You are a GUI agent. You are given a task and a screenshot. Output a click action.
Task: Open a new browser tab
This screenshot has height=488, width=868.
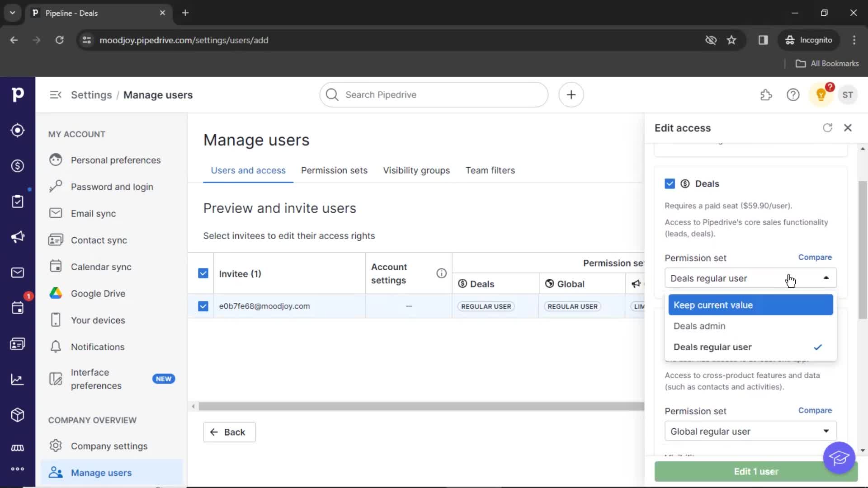tap(185, 13)
